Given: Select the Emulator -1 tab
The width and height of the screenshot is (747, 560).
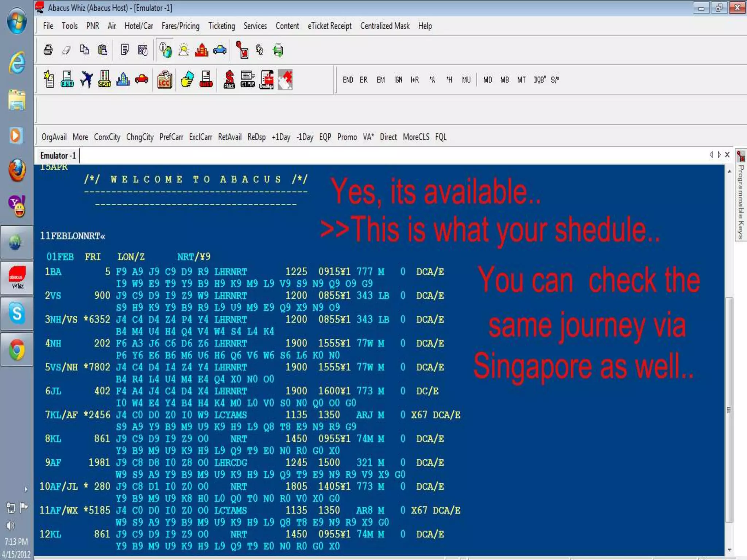Looking at the screenshot, I should point(58,156).
